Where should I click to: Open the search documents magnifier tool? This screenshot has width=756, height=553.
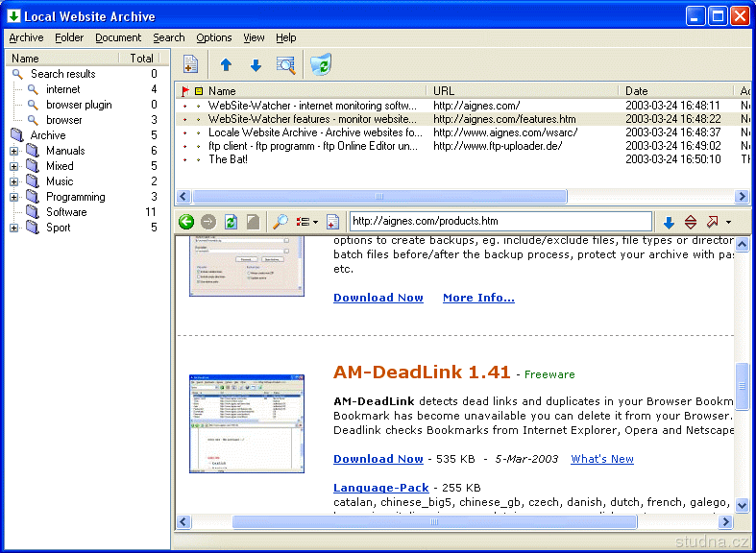[285, 65]
